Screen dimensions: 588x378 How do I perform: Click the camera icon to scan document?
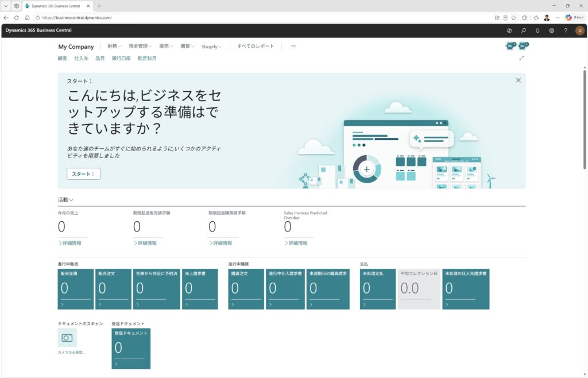click(67, 338)
